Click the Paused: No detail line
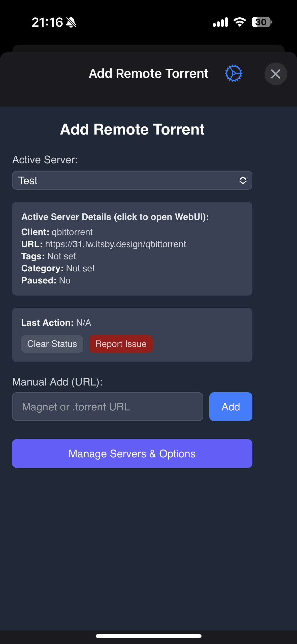This screenshot has width=297, height=644. coord(46,280)
